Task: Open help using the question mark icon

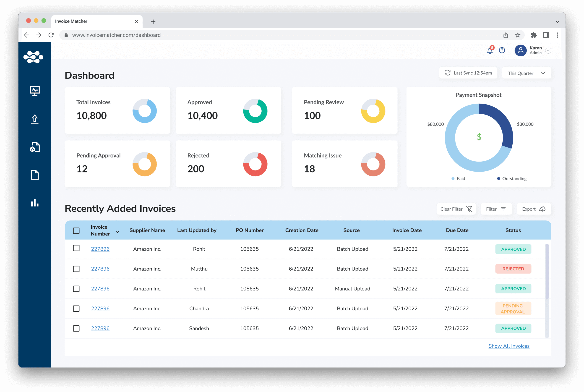Action: coord(502,50)
